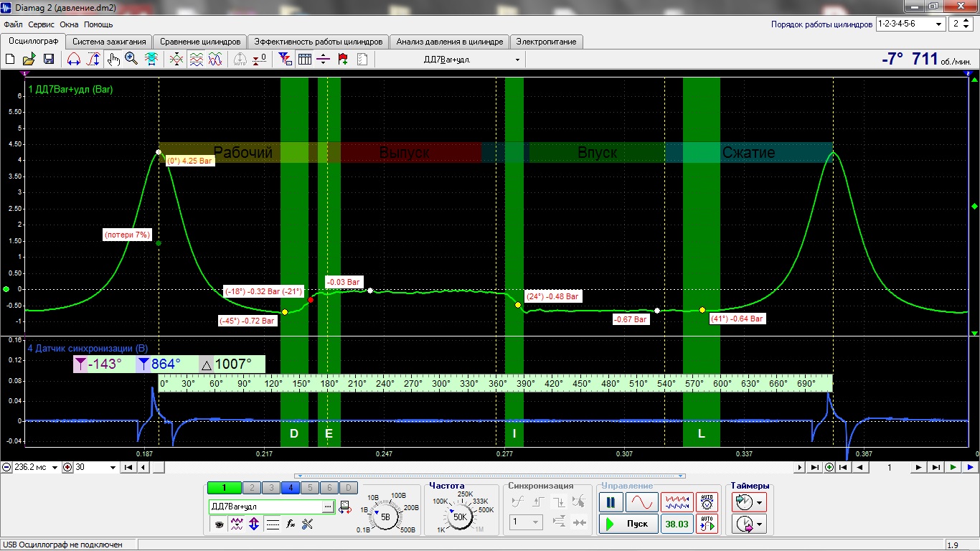Open the Помощь menu

click(98, 24)
